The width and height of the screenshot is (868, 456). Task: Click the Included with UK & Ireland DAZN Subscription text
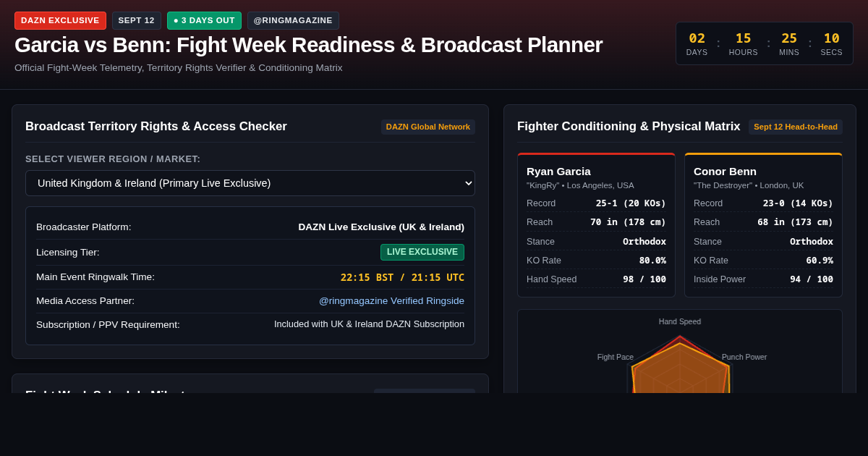tap(369, 324)
